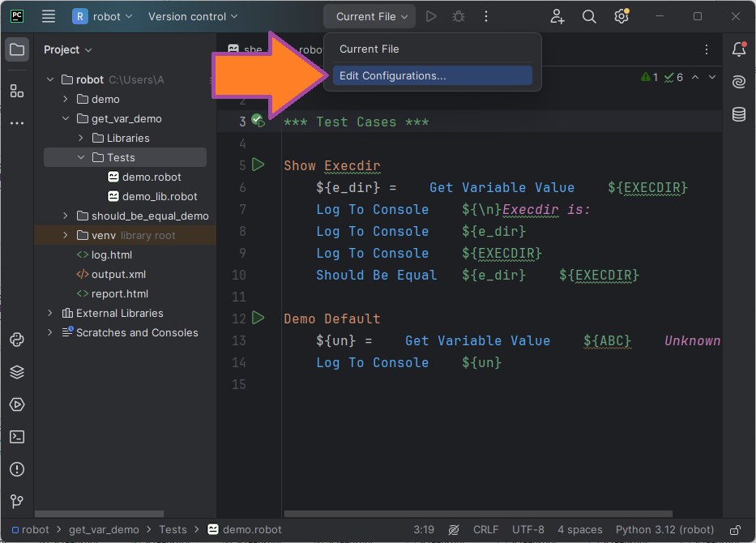Click Python 3.12 (robot) interpreter

tap(664, 530)
